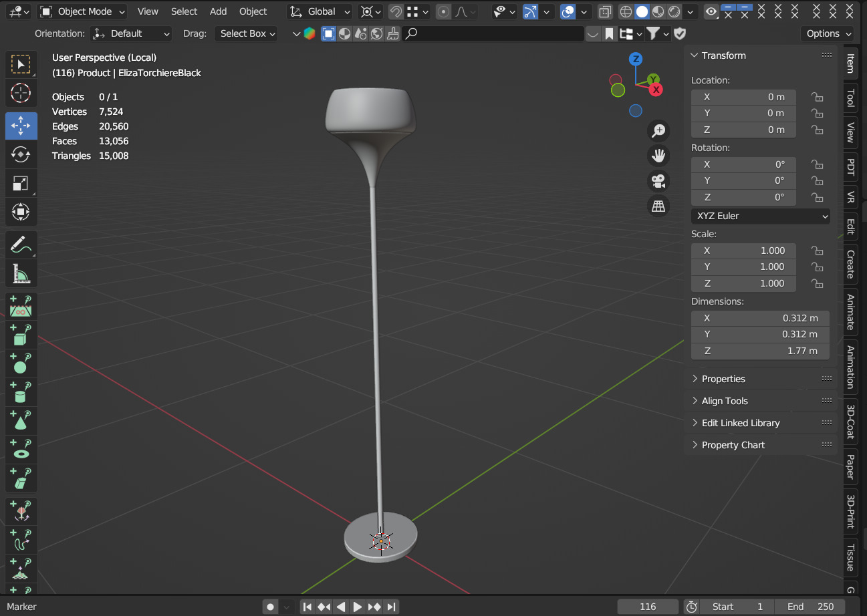Open the Drag Select Box dropdown
The height and width of the screenshot is (616, 867).
click(246, 33)
